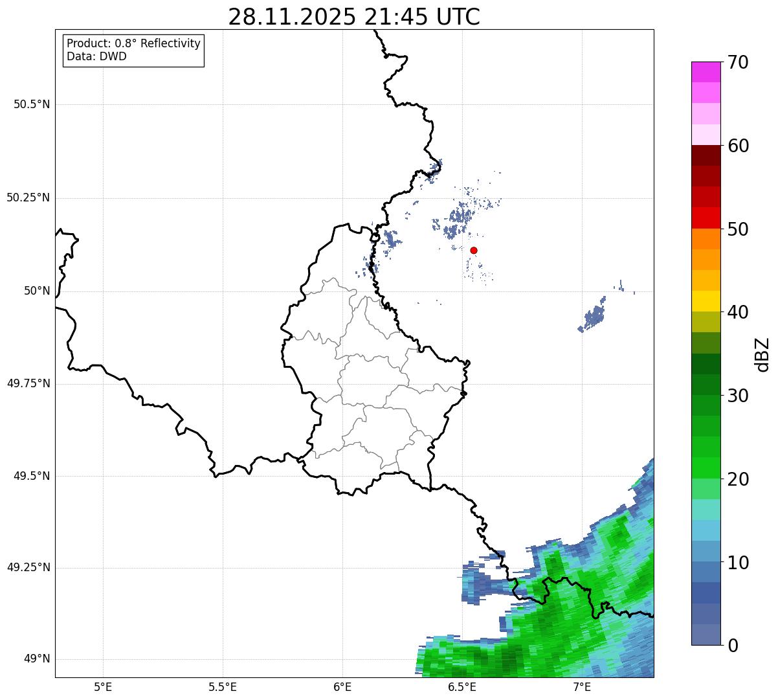Click the 6°E longitude label
Screen dimensions: 778x700
(342, 686)
